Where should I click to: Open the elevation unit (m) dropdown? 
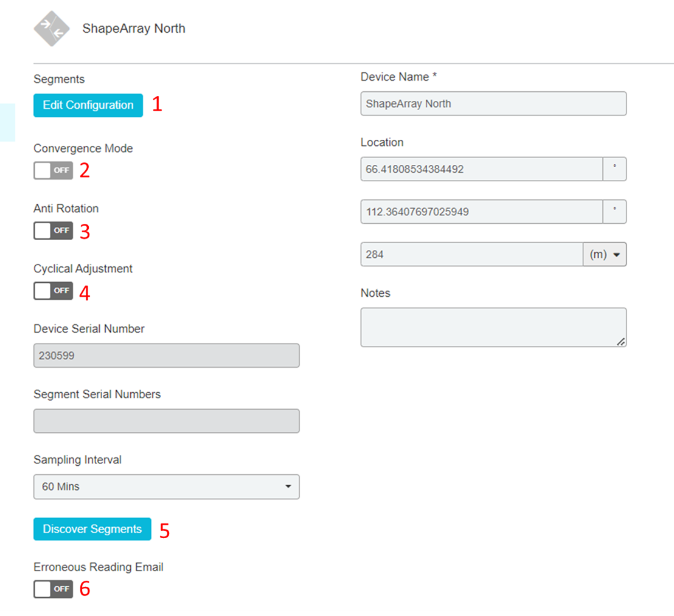(605, 254)
